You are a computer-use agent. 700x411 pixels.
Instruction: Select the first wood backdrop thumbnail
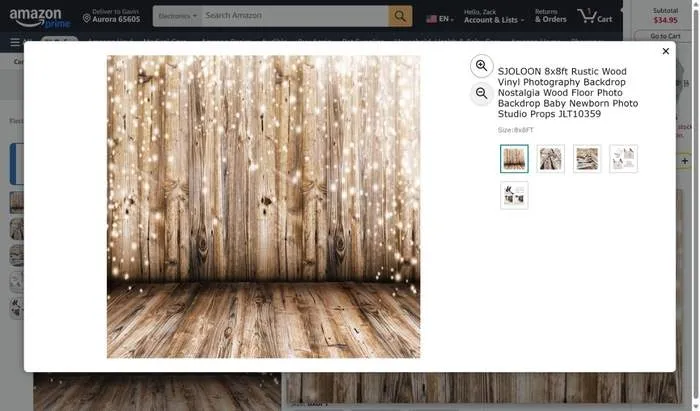tap(514, 159)
